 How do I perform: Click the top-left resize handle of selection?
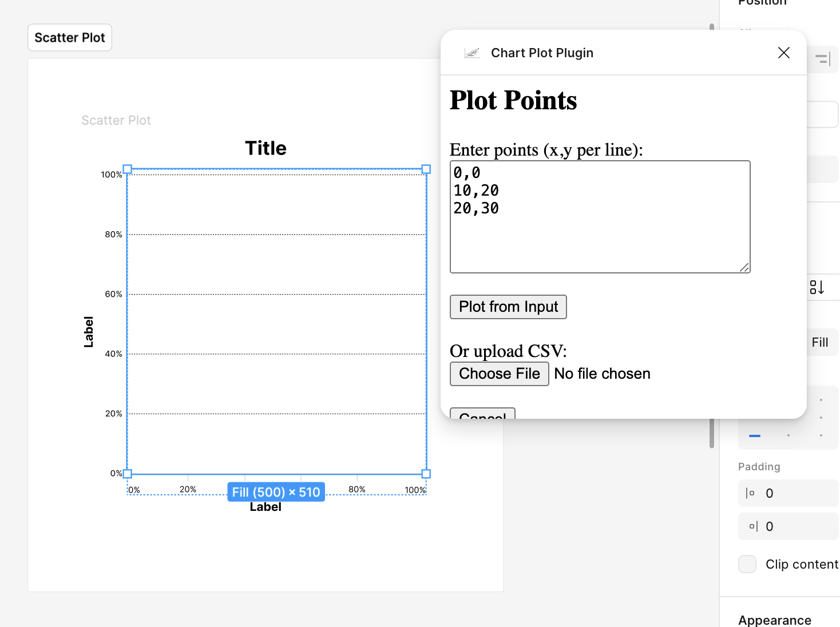[x=128, y=169]
